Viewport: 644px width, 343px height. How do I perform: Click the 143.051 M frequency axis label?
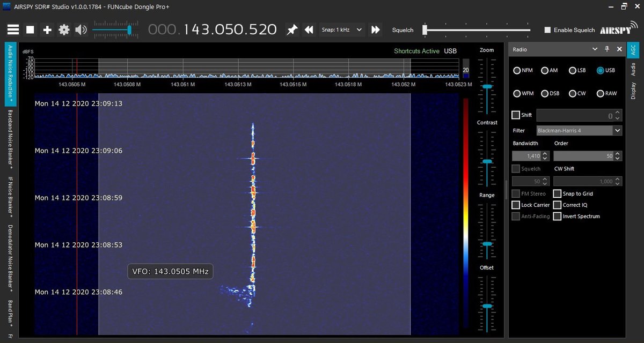[184, 84]
